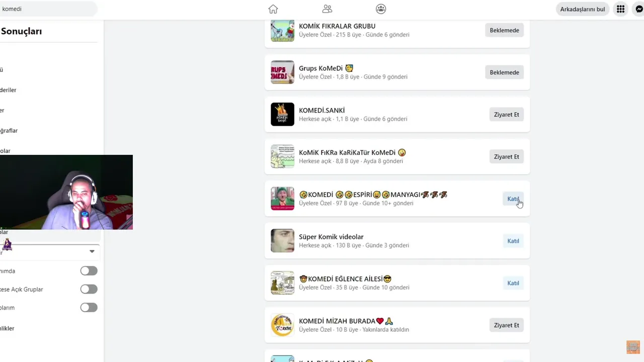Open KOMEDİ.SANKİ group profile picture
The width and height of the screenshot is (644, 362).
(282, 114)
